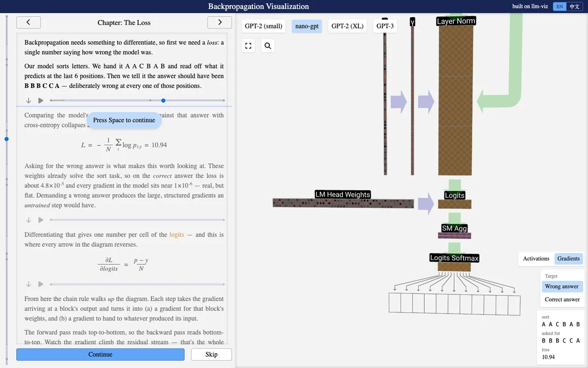Click the down arrow below the ∂L/∂logits formula

point(28,284)
